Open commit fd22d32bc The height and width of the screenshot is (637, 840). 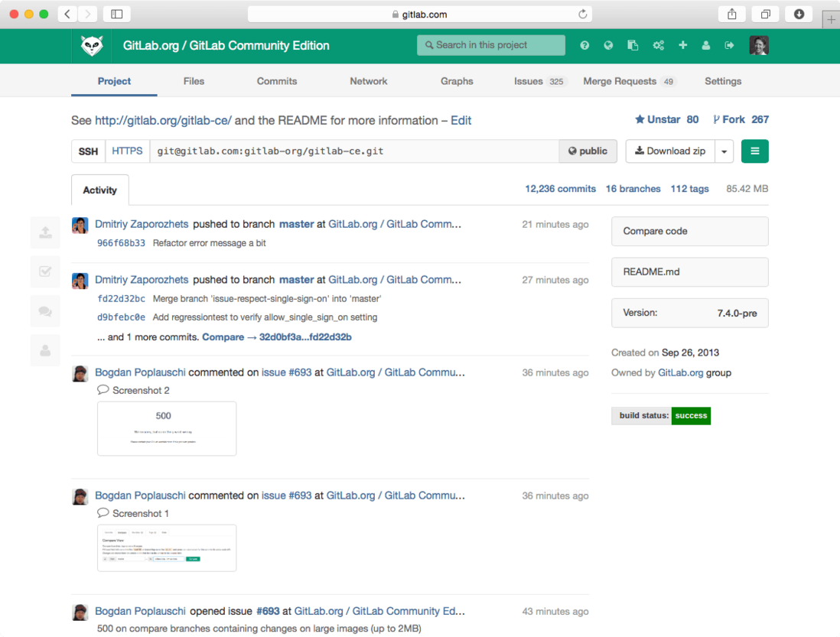(121, 299)
